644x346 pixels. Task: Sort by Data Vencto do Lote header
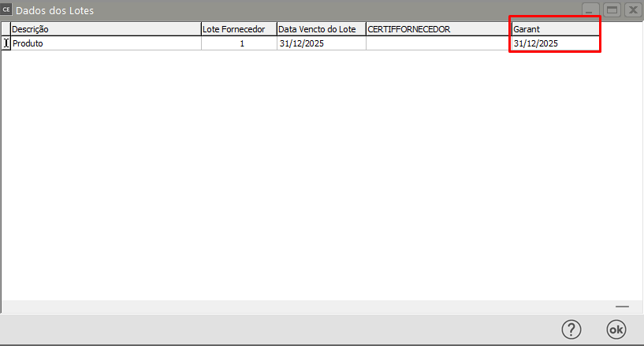tap(321, 29)
